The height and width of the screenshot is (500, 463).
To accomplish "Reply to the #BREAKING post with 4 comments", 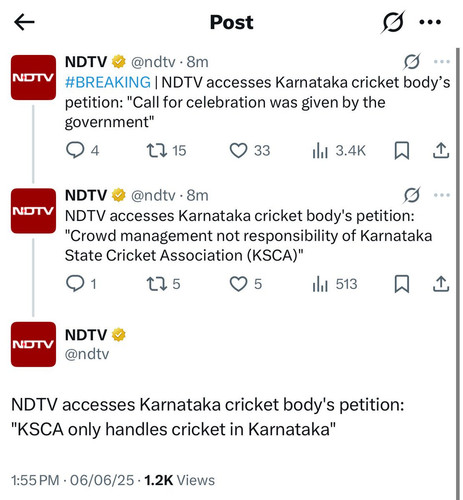I will [82, 150].
